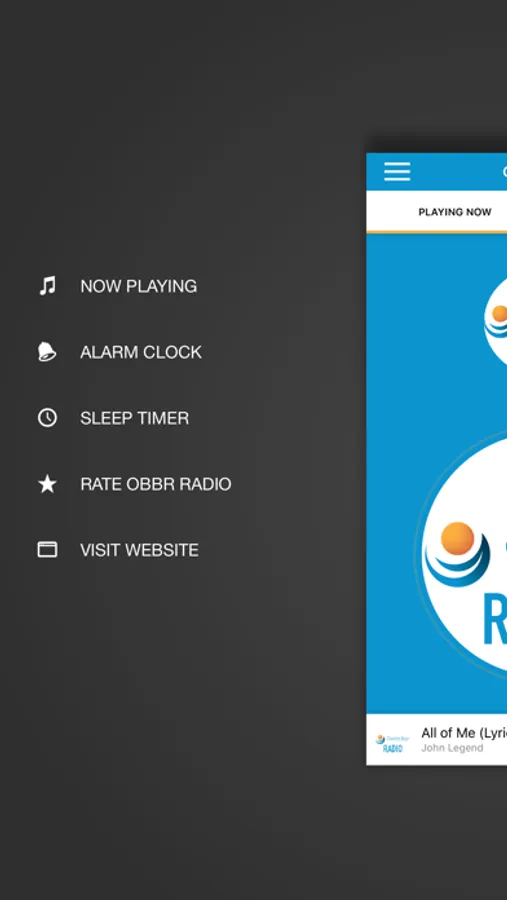Switch to the PLAYING NOW tab

point(455,212)
